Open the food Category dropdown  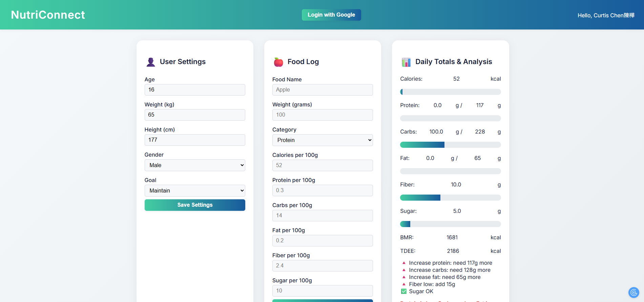pos(323,140)
